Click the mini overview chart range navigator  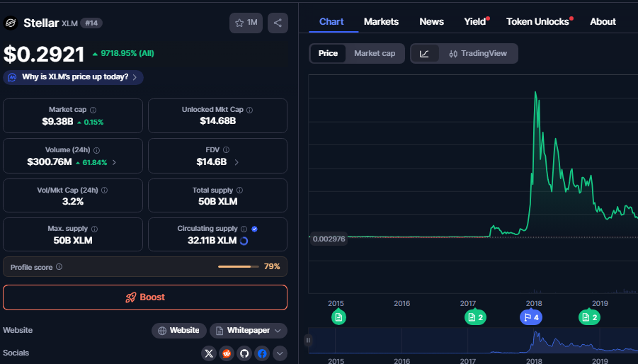[x=473, y=341]
